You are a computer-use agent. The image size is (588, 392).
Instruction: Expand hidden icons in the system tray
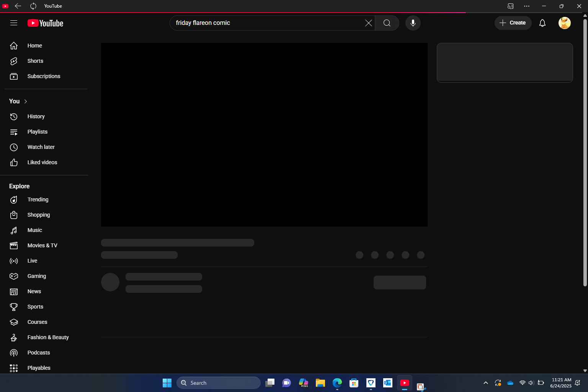pos(485,382)
